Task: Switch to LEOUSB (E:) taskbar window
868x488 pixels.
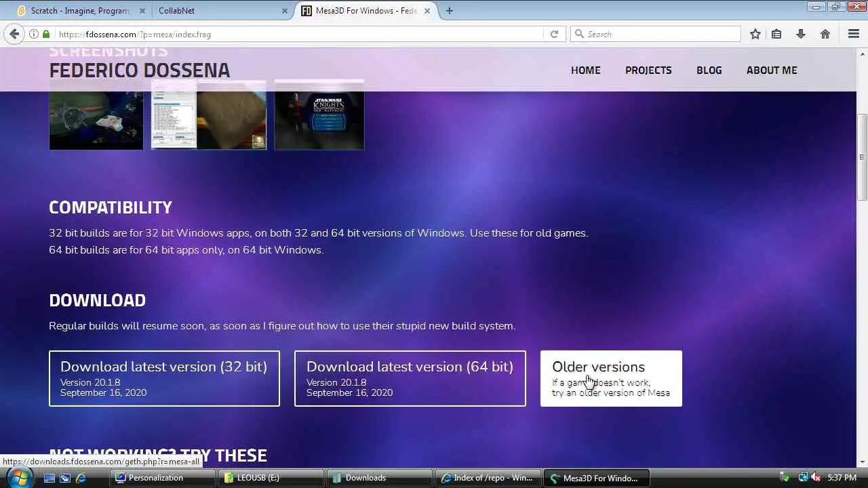Action: point(271,478)
